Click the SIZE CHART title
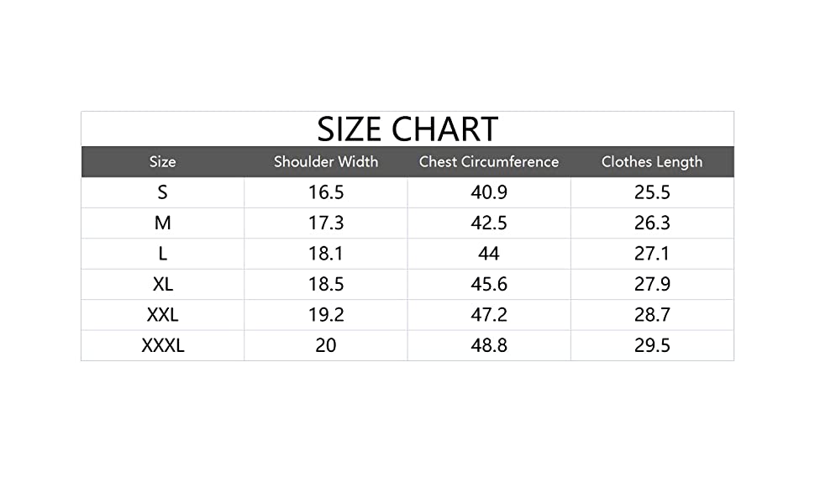This screenshot has height=504, width=815. point(407,129)
